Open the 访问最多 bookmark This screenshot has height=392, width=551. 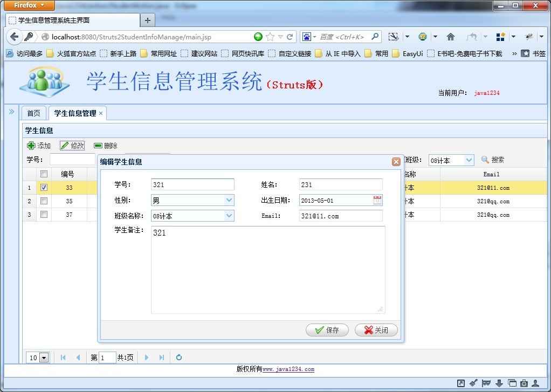point(24,53)
